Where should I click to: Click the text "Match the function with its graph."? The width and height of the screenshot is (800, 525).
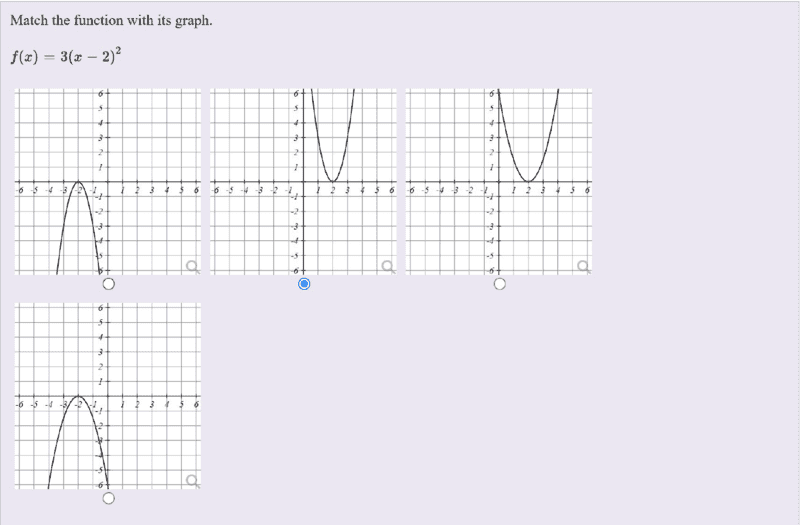(111, 20)
